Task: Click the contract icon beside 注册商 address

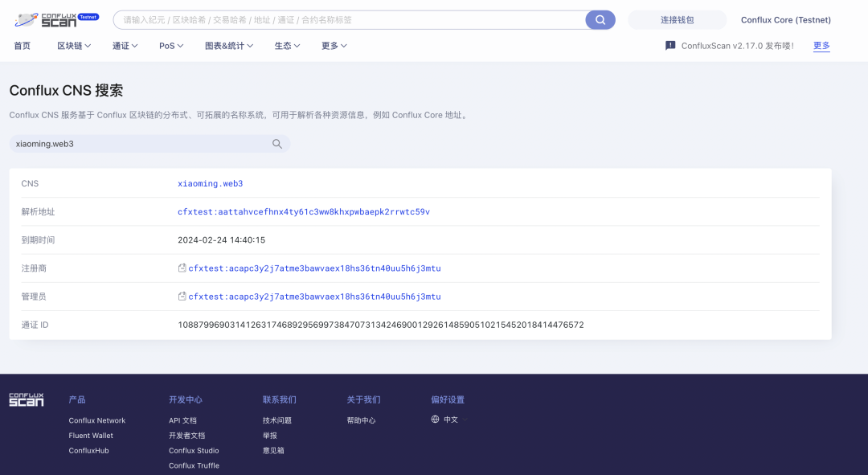Action: tap(182, 268)
